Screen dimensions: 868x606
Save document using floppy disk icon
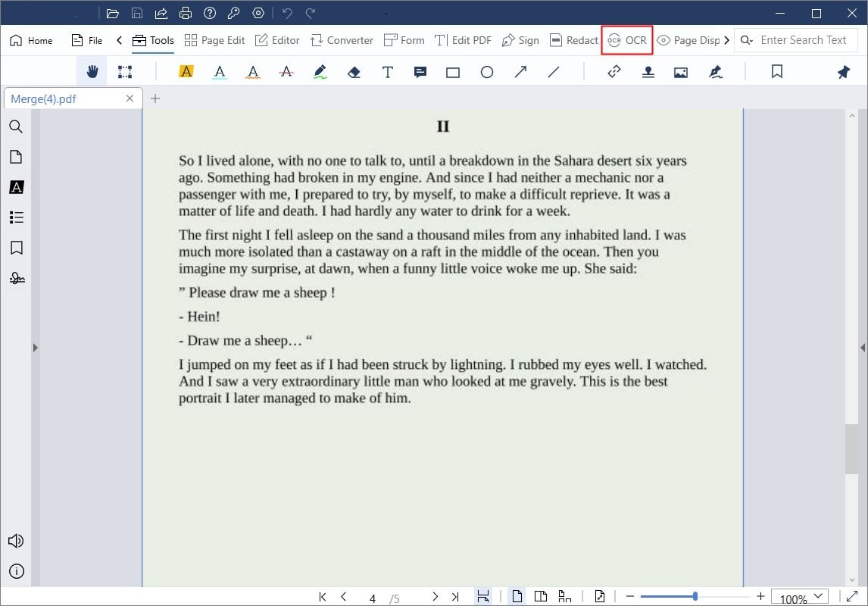[137, 14]
